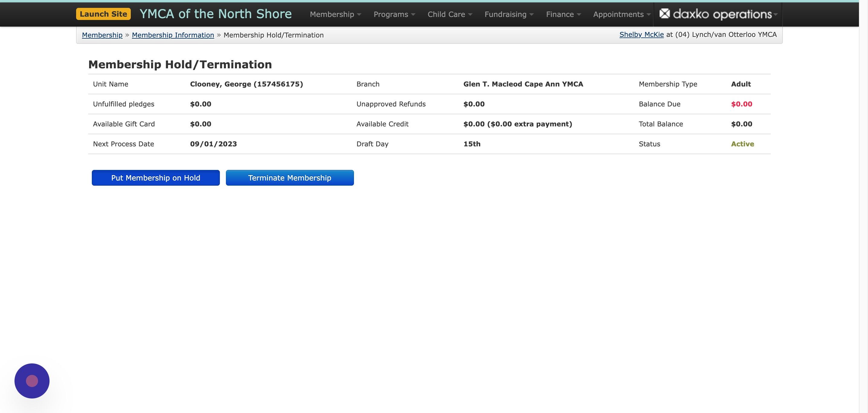Go to Membership Information breadcrumb
This screenshot has height=413, width=868.
(x=173, y=35)
